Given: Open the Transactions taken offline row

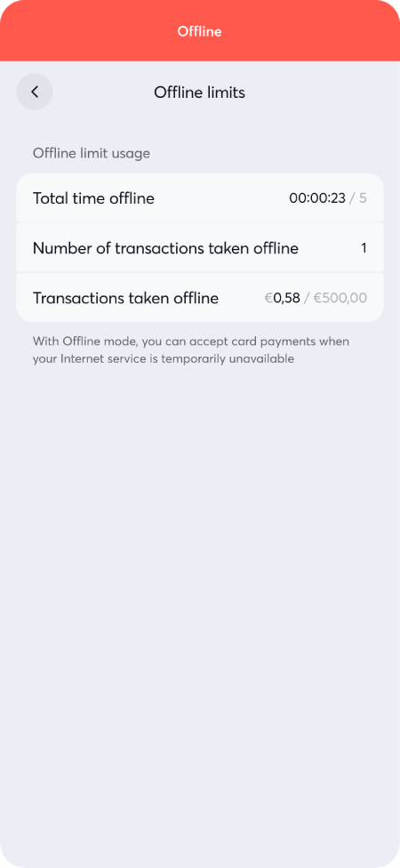Looking at the screenshot, I should click(x=200, y=298).
